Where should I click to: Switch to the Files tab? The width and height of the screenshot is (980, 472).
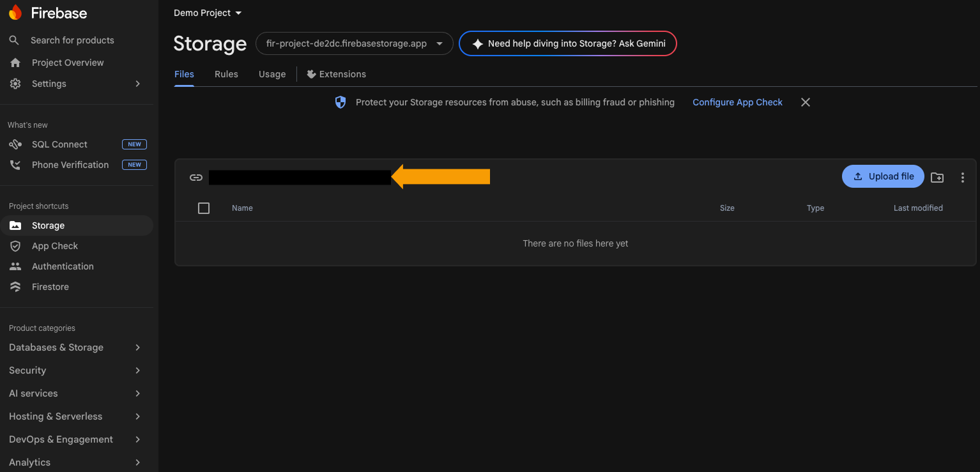pyautogui.click(x=184, y=74)
